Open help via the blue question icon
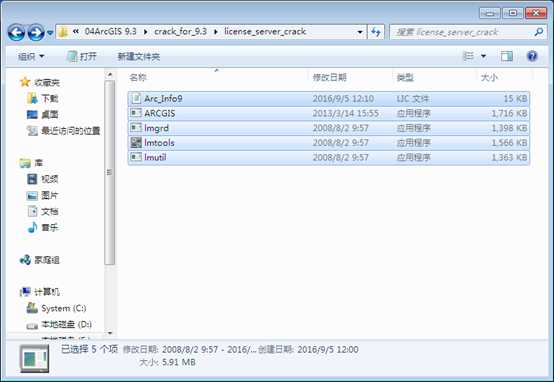Image resolution: width=554 pixels, height=382 pixels. [x=532, y=56]
